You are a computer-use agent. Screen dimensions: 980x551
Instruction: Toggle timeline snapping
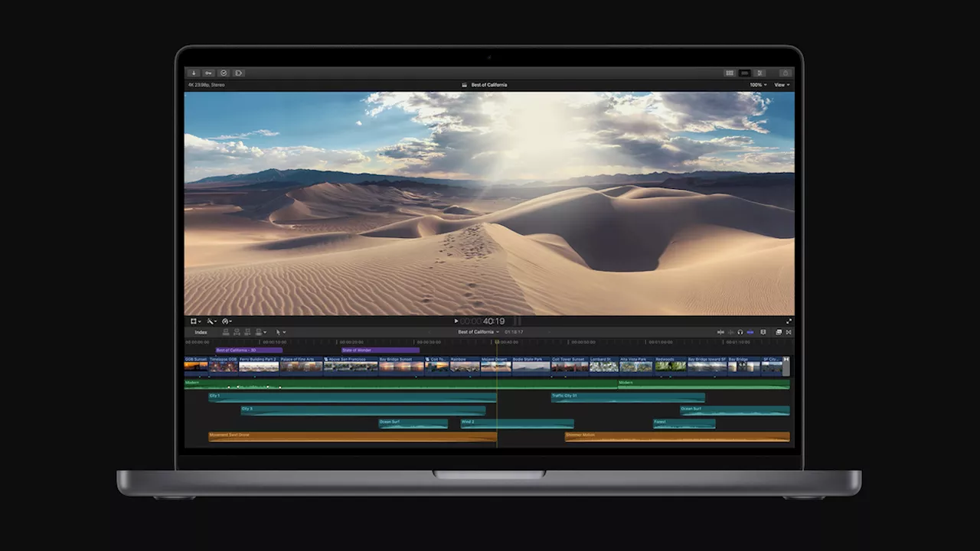coord(750,332)
